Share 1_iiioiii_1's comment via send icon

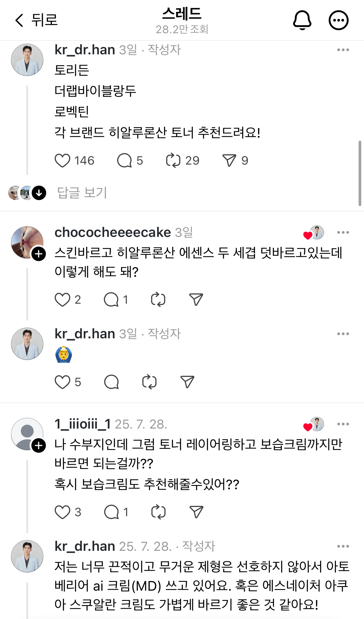196,512
